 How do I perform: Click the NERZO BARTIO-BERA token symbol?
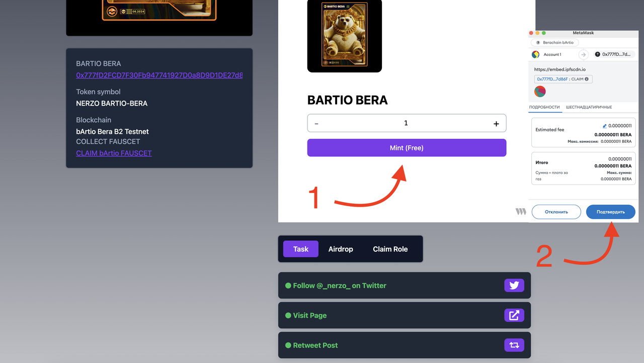[x=112, y=104]
